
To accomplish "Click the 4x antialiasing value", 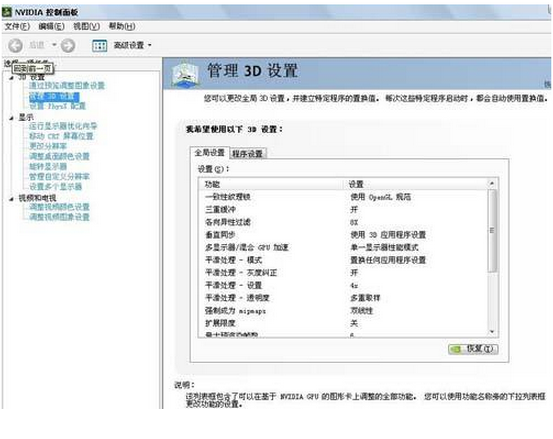I will [x=354, y=286].
